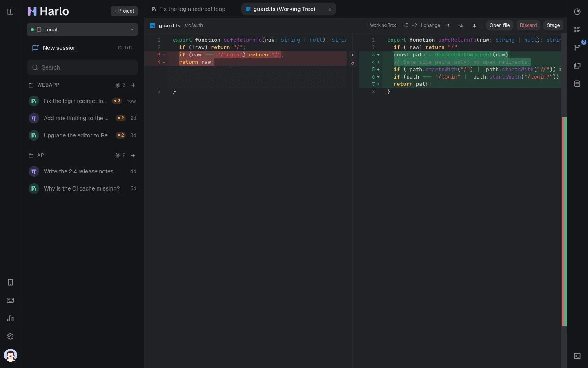The image size is (588, 368).
Task: Click the expand-collapse unchanged lines icon
Action: pos(474,25)
